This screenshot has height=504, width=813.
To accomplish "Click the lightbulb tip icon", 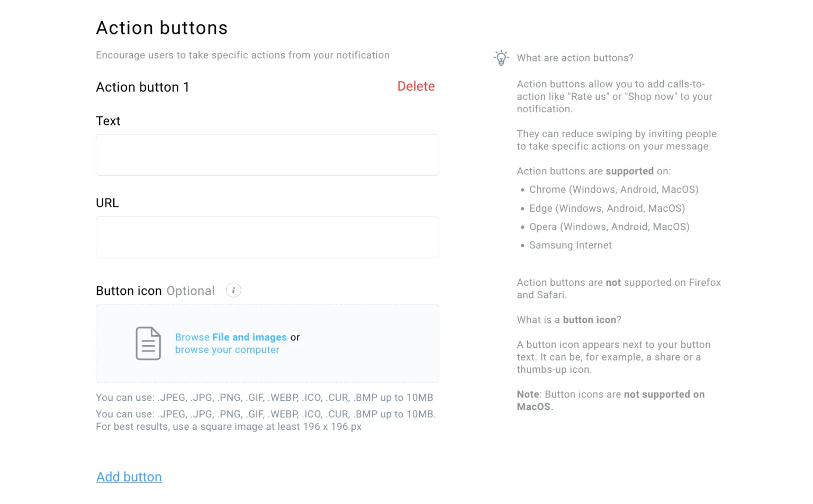I will (x=501, y=58).
